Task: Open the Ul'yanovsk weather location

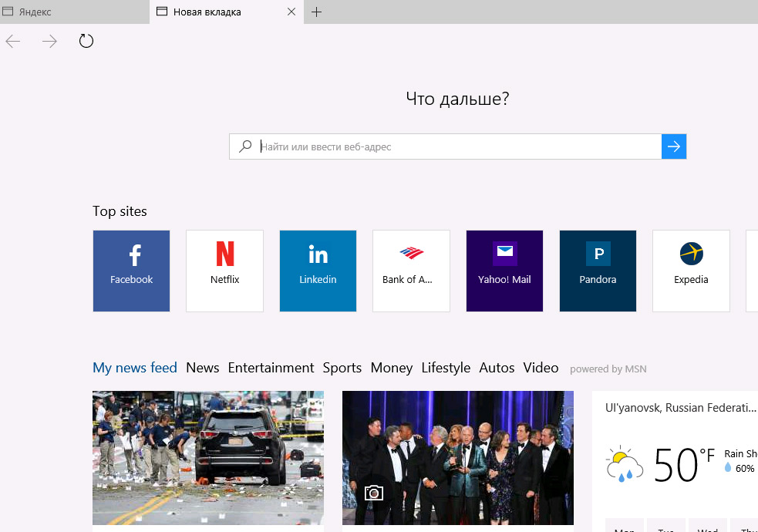Action: tap(681, 408)
